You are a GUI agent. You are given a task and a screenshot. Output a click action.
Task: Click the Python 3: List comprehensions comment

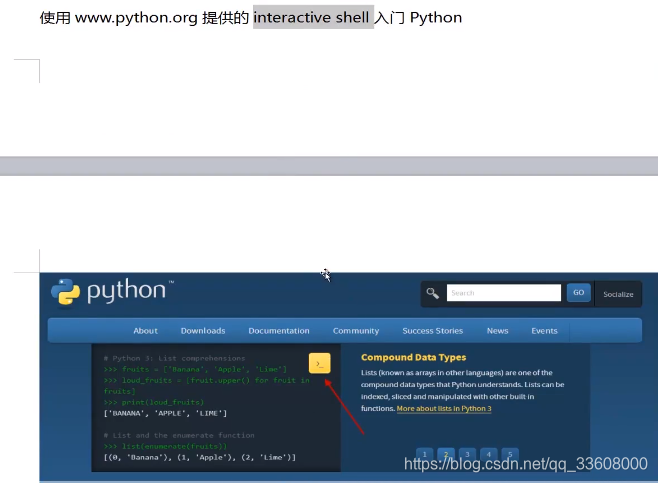coord(174,358)
